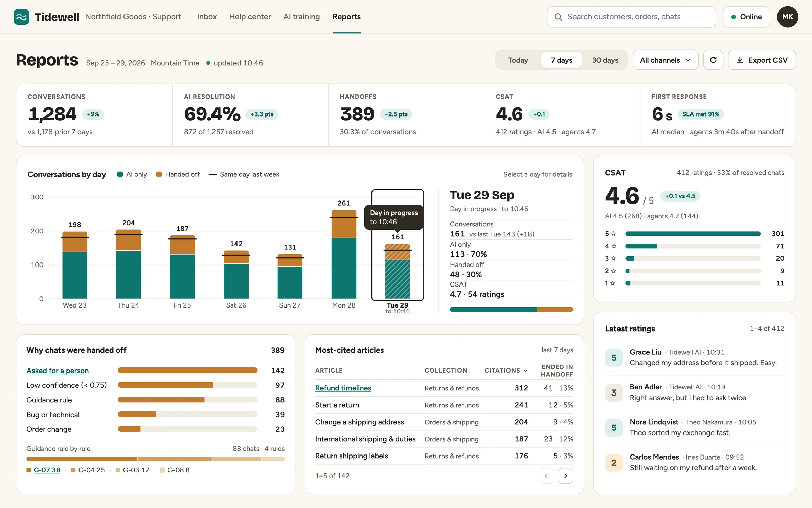Sort by the Citations column header
This screenshot has width=812, height=508.
[506, 370]
